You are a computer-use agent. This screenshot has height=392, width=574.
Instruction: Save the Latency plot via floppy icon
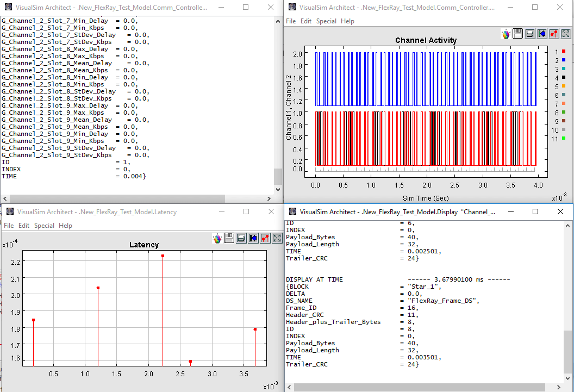[229, 238]
